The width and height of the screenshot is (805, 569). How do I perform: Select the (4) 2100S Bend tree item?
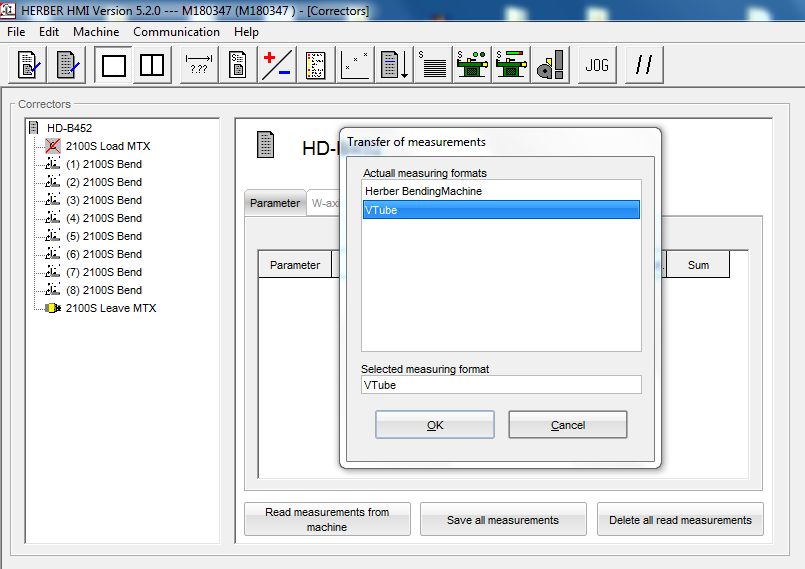pyautogui.click(x=103, y=218)
